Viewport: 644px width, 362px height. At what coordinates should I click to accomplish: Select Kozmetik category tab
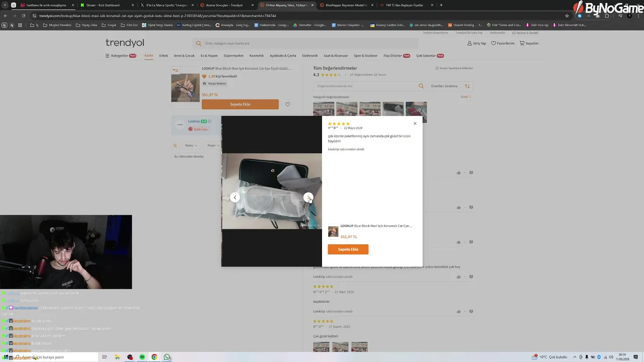tap(257, 56)
